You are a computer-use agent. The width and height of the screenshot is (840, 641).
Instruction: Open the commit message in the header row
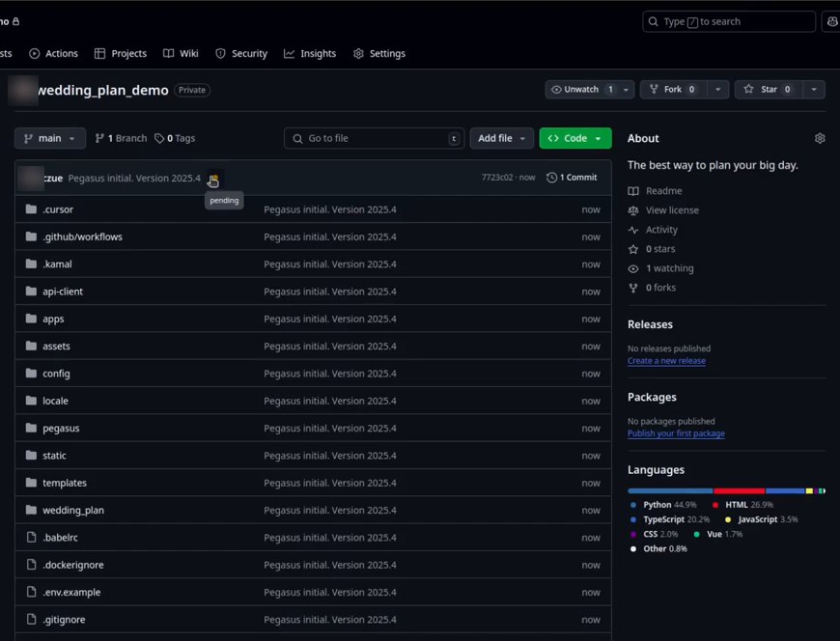pyautogui.click(x=134, y=179)
